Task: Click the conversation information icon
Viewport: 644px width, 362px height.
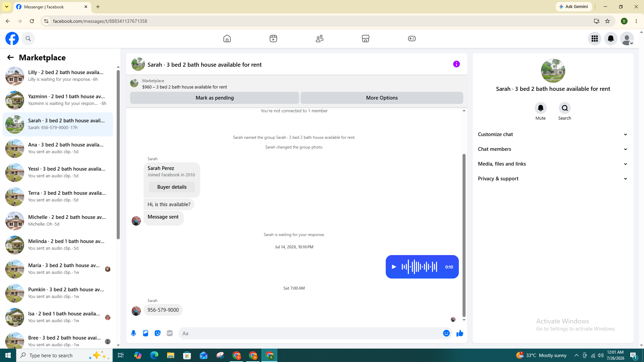Action: [457, 64]
